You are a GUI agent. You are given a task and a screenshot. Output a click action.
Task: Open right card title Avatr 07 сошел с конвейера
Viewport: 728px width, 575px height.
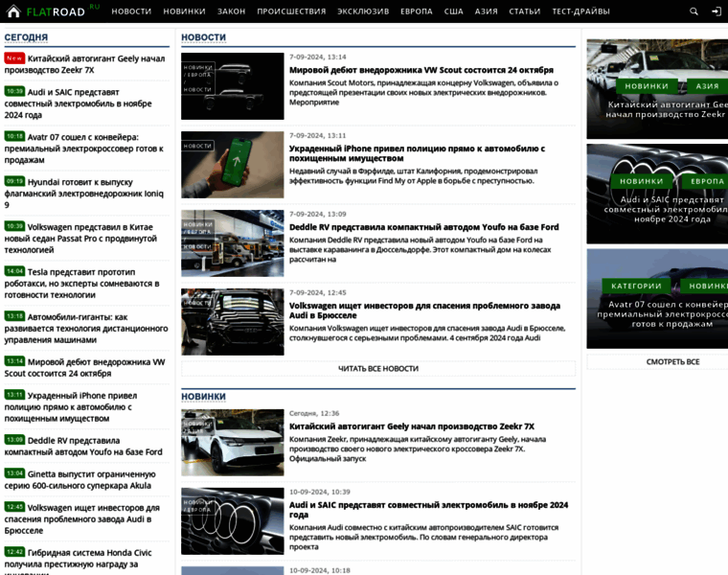coord(664,314)
